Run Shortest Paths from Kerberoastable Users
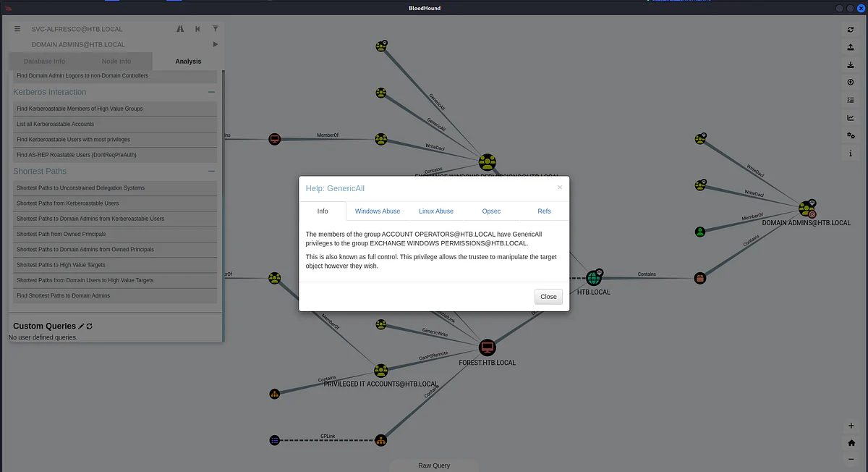Viewport: 868px width, 472px height. pyautogui.click(x=115, y=203)
